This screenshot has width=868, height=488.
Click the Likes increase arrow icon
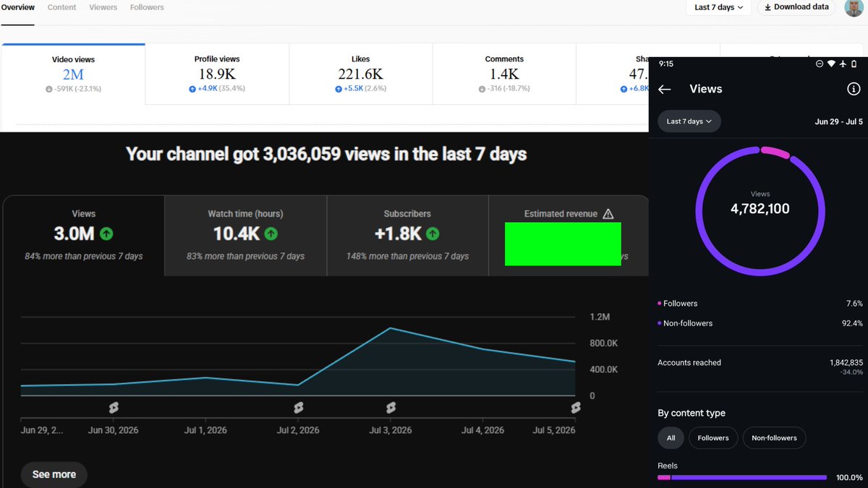[339, 89]
